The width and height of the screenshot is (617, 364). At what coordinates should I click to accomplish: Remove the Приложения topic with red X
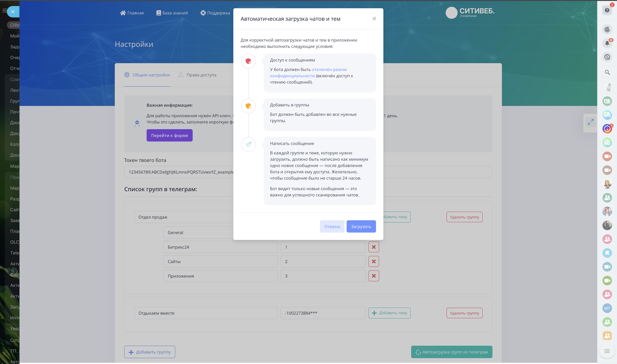click(373, 276)
